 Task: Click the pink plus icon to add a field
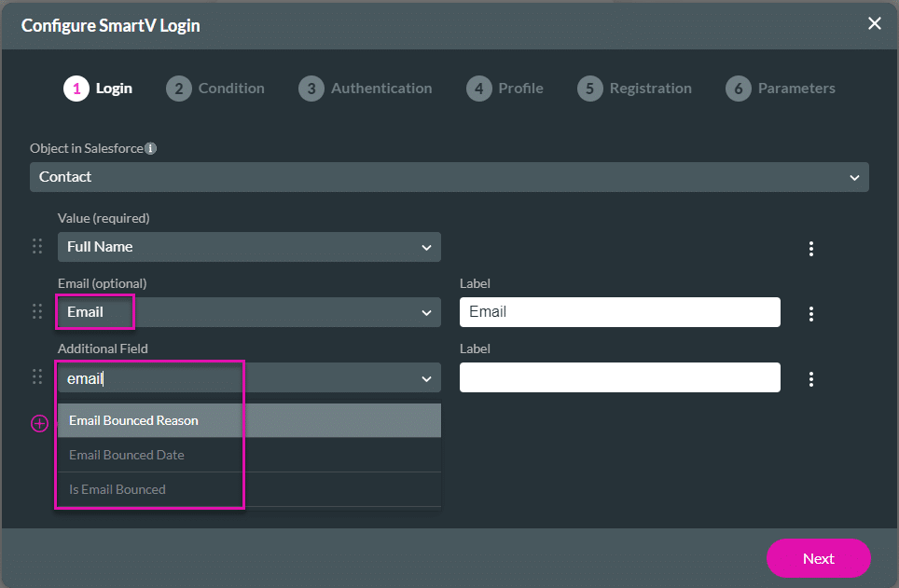click(x=40, y=423)
